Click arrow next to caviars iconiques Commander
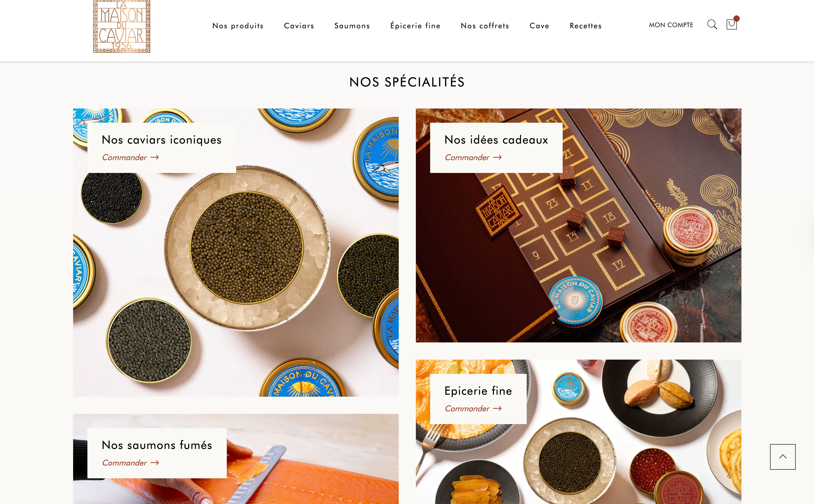 (x=155, y=157)
